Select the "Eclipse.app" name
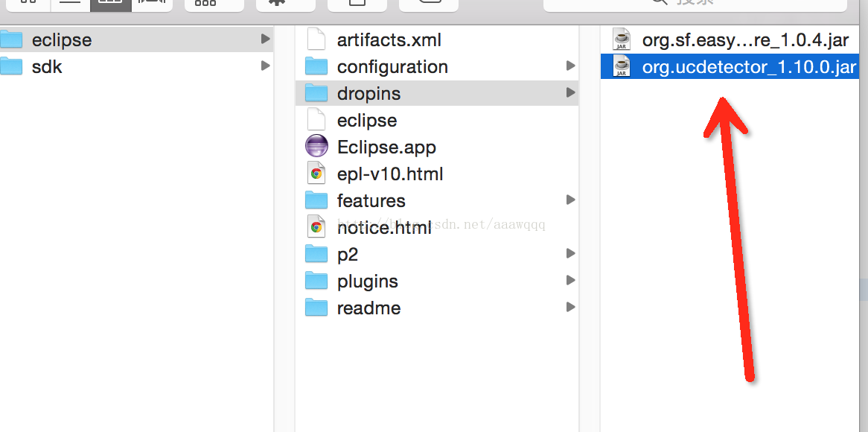The width and height of the screenshot is (868, 432). tap(386, 147)
